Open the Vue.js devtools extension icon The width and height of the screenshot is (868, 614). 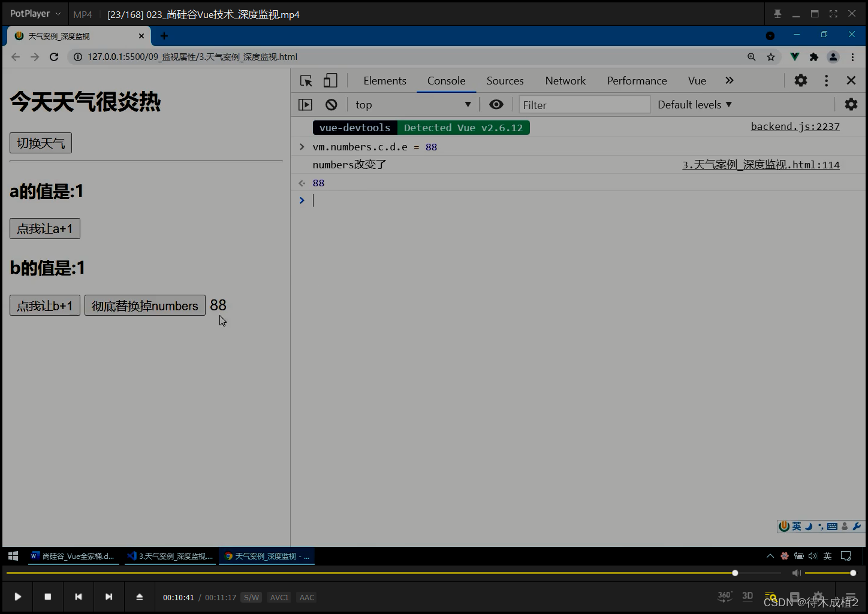(x=795, y=57)
